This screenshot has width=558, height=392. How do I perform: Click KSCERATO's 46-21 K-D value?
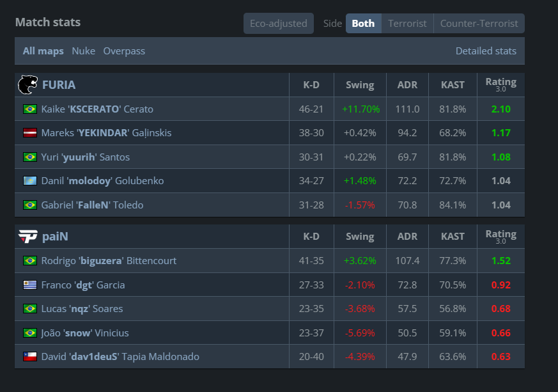311,109
